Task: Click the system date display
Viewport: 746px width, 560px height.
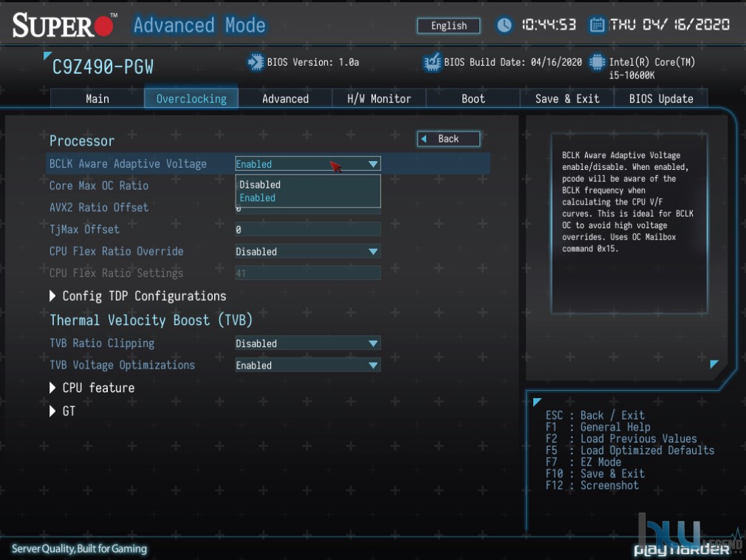Action: pyautogui.click(x=670, y=24)
